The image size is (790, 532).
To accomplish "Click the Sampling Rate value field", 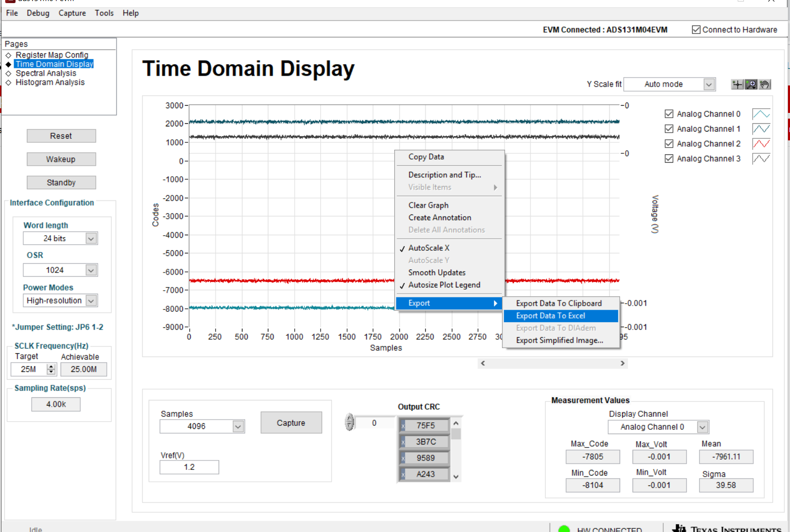I will tap(56, 405).
